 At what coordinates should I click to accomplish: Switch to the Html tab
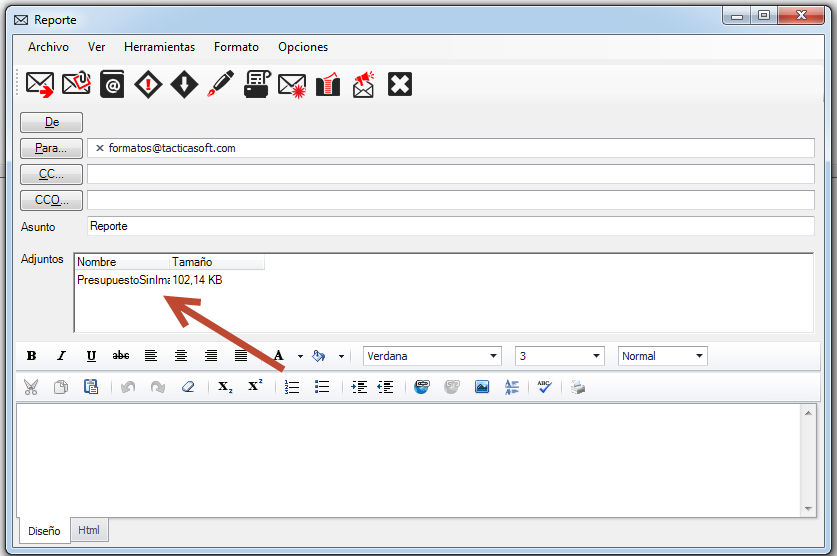pyautogui.click(x=89, y=530)
